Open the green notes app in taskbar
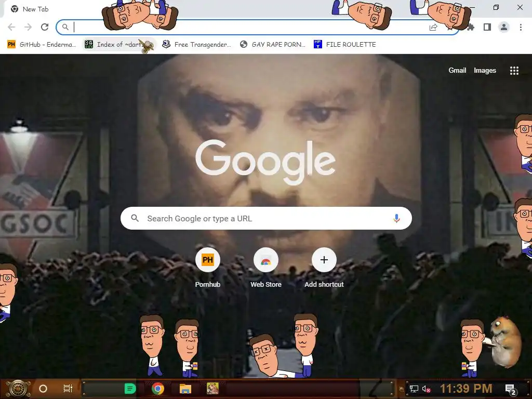Image resolution: width=532 pixels, height=399 pixels. pos(130,389)
